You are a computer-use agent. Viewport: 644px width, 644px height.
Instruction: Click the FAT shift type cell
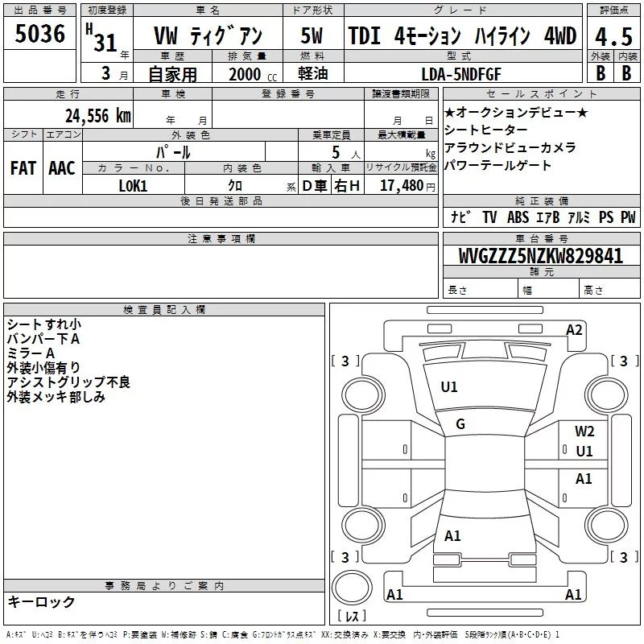(x=23, y=167)
